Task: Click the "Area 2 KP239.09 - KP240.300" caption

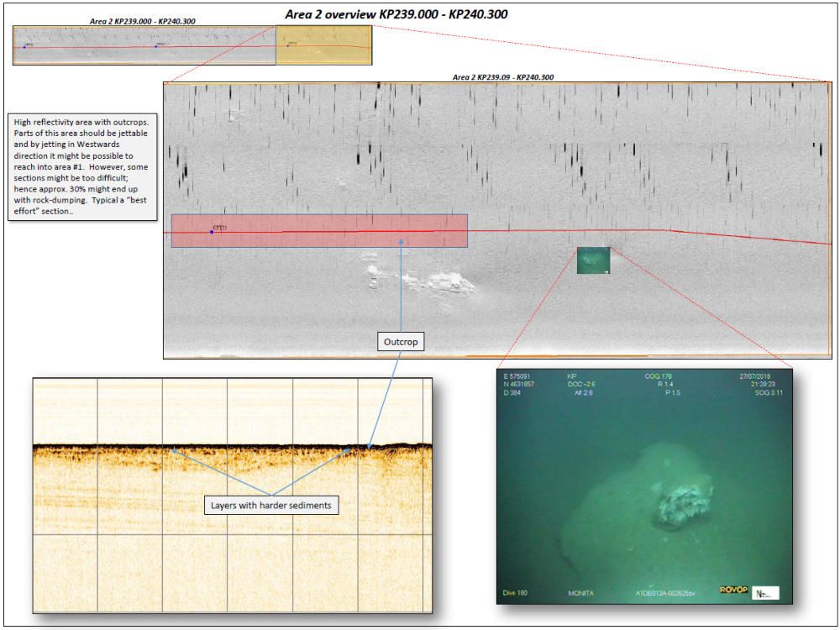Action: (x=502, y=76)
